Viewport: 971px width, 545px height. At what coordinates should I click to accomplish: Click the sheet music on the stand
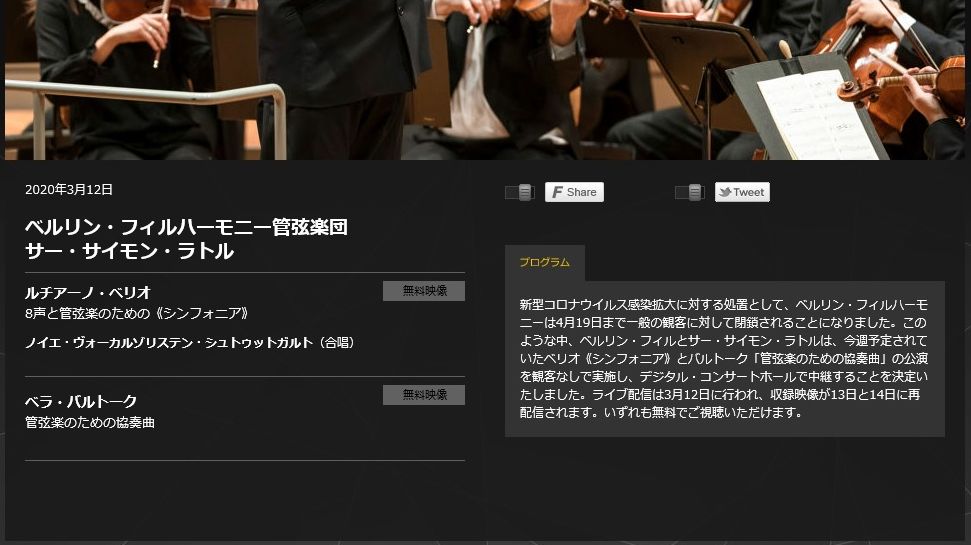[x=815, y=116]
